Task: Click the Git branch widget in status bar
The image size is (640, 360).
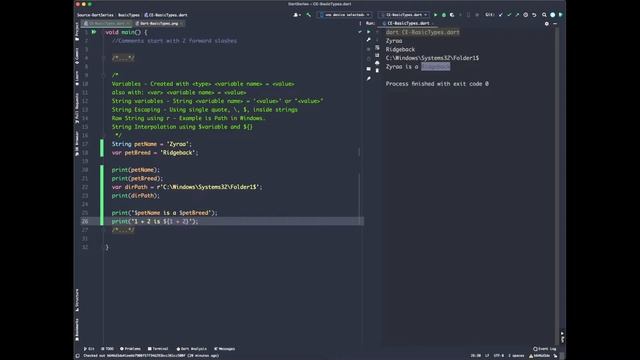Action: 539,356
